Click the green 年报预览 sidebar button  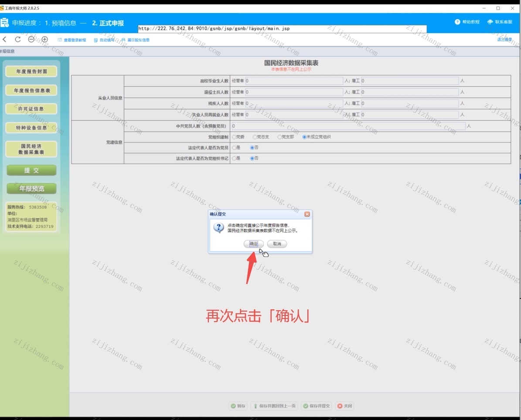[x=31, y=189]
